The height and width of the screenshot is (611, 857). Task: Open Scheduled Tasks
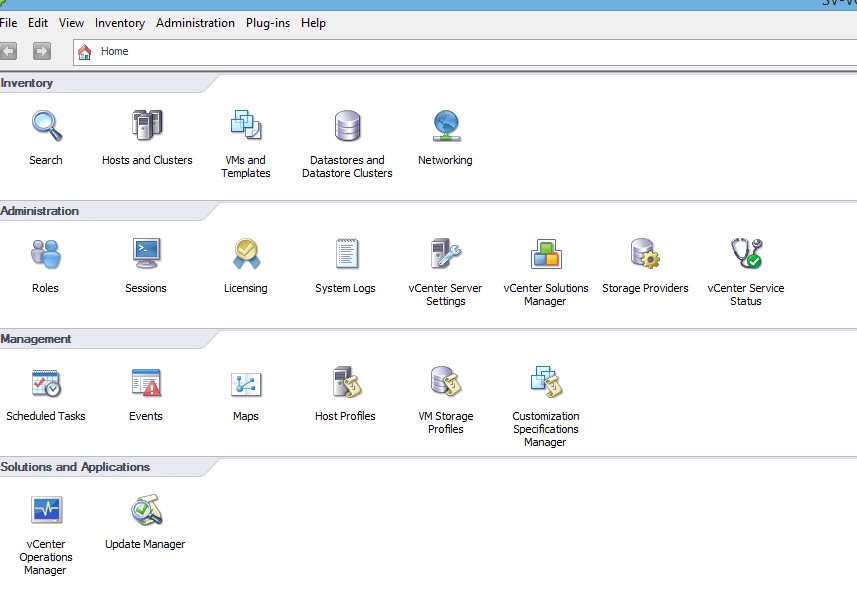[x=46, y=383]
